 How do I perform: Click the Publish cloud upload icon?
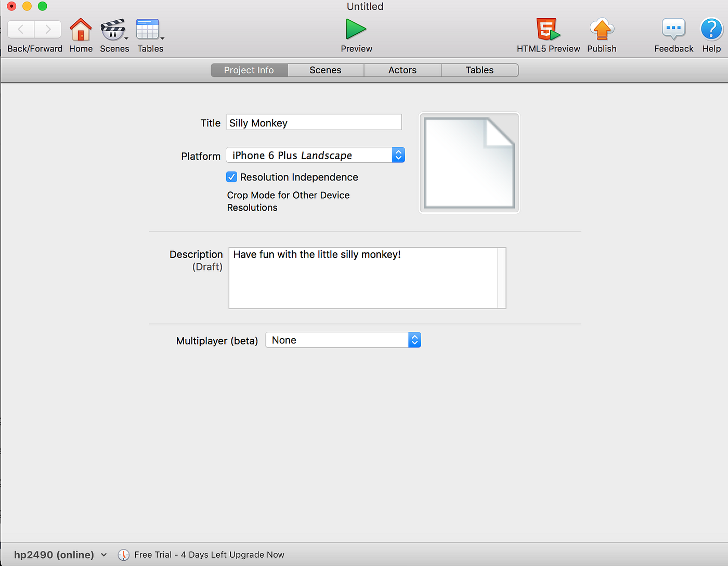click(x=602, y=30)
